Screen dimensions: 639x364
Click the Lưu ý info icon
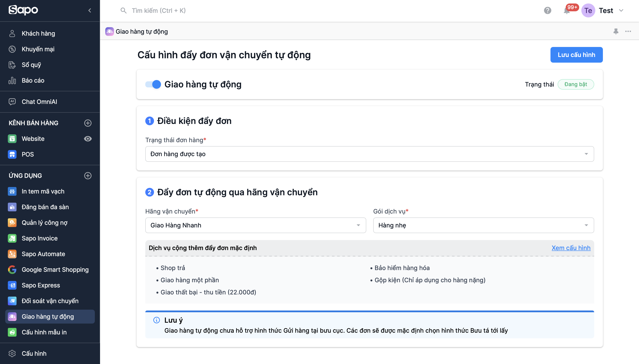pos(157,320)
